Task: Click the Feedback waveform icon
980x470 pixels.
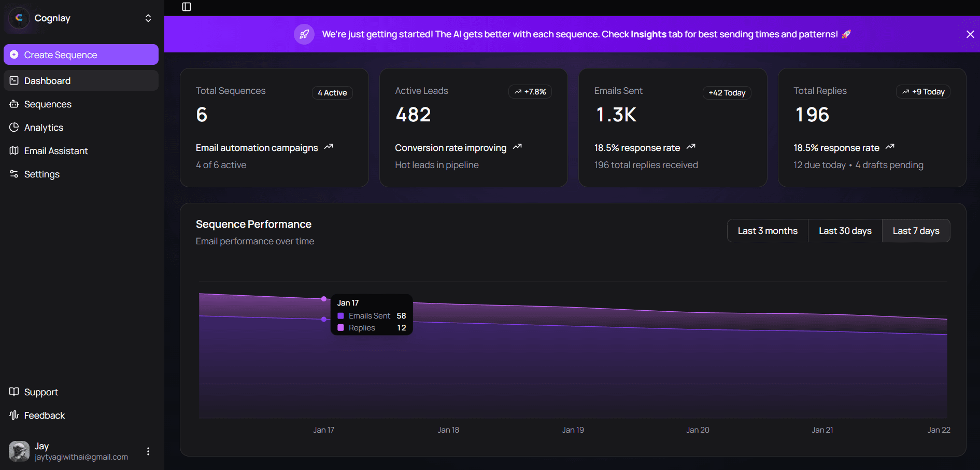Action: 14,415
